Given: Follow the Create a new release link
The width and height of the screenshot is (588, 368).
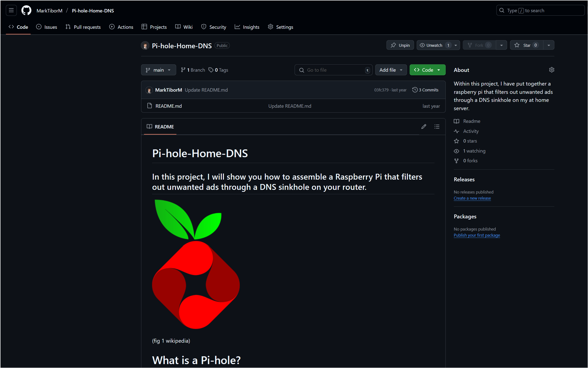Looking at the screenshot, I should pyautogui.click(x=472, y=198).
